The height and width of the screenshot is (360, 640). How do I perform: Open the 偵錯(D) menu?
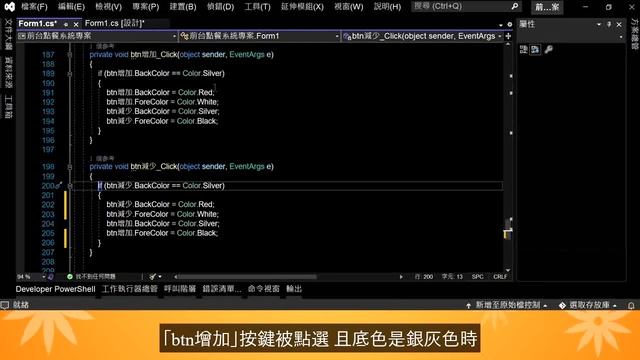click(220, 7)
